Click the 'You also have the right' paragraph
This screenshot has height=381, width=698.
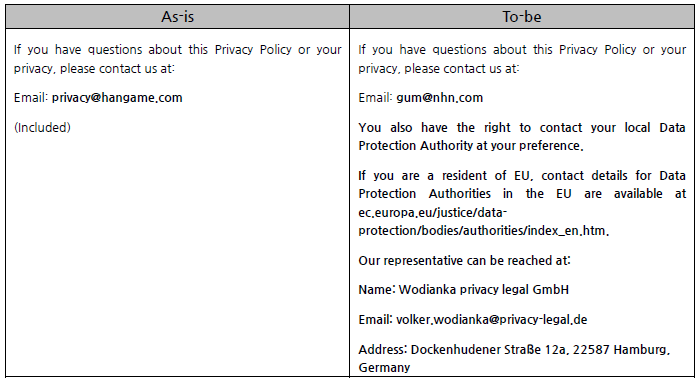tap(522, 137)
